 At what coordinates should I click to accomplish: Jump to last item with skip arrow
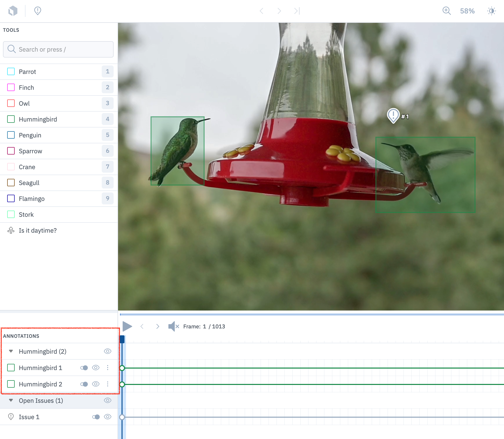[x=297, y=11]
